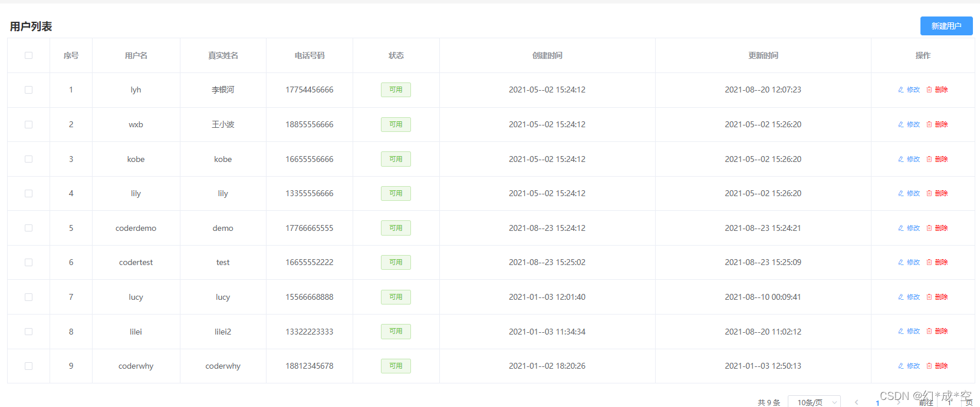Select the coderdemo row checkbox
The height and width of the screenshot is (407, 980).
28,228
